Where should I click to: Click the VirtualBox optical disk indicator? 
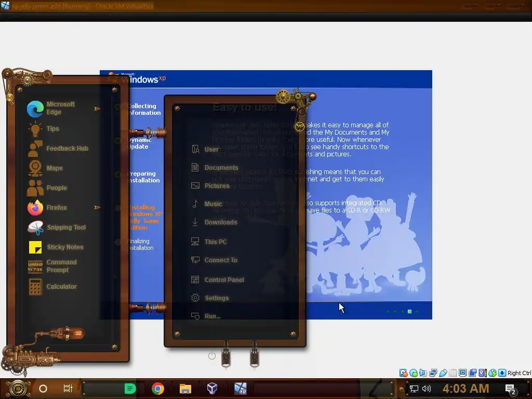point(414,373)
